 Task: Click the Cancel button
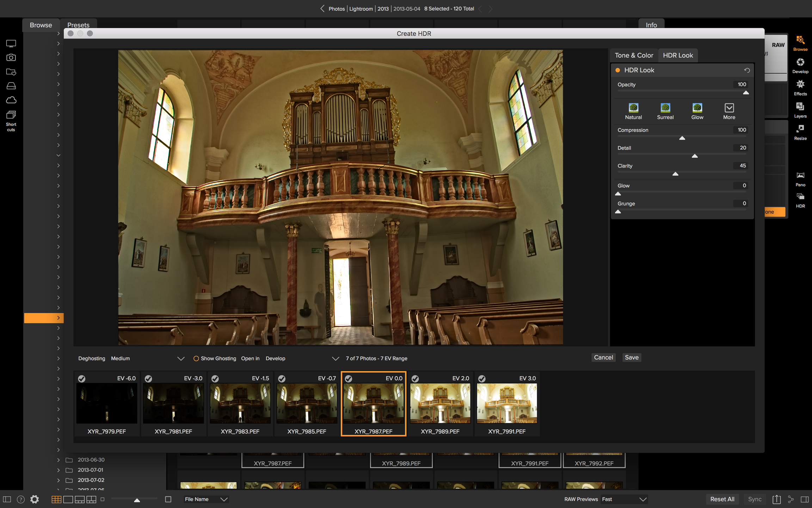[x=603, y=357]
